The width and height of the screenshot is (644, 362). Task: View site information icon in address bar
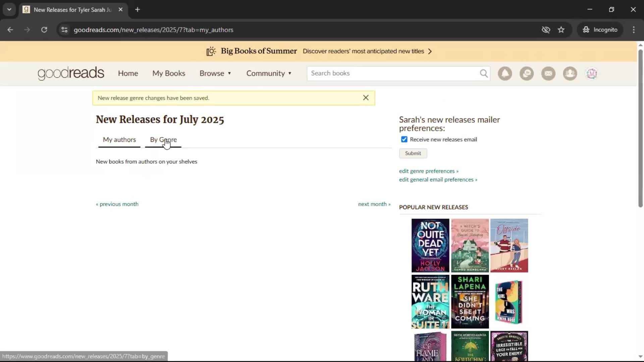64,29
